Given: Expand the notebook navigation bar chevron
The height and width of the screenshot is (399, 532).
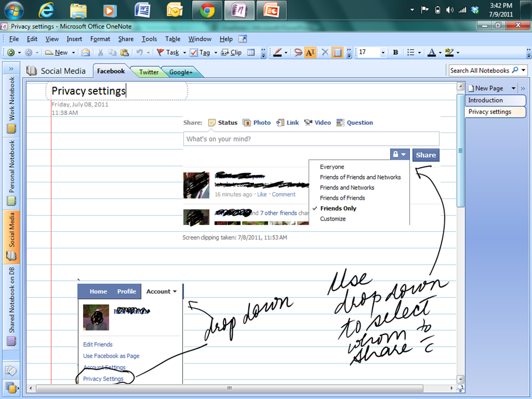Looking at the screenshot, I should (x=11, y=69).
